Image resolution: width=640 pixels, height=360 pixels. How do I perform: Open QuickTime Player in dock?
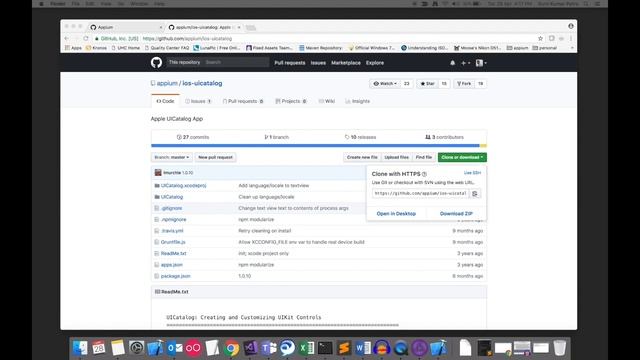tap(401, 348)
